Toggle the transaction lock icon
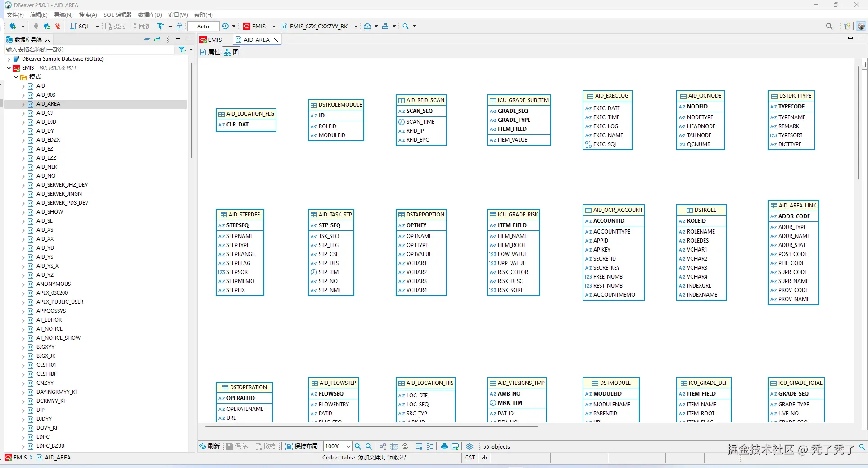The height and width of the screenshot is (468, 868). tap(180, 26)
